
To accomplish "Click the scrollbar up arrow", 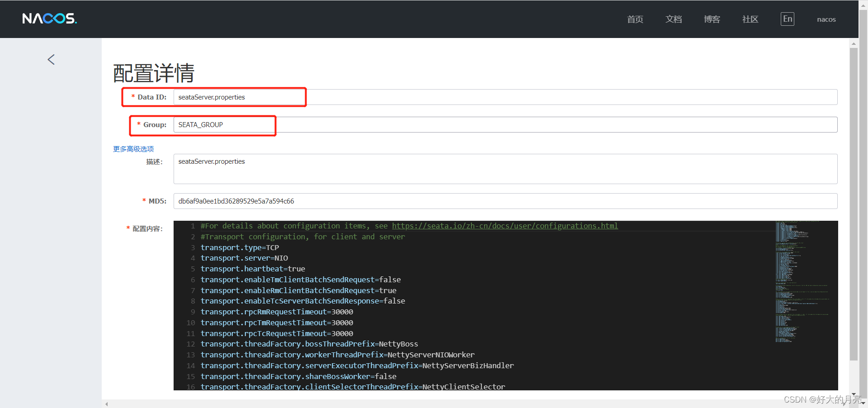I will (x=854, y=43).
